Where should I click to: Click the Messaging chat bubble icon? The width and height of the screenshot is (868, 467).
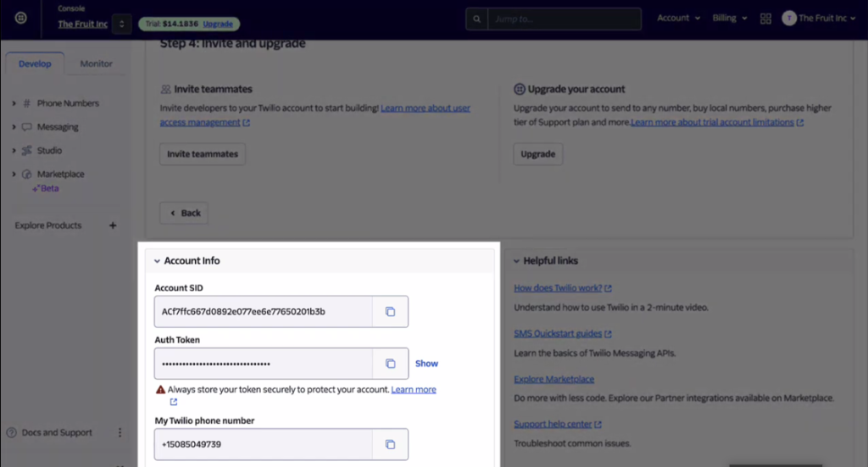click(26, 127)
